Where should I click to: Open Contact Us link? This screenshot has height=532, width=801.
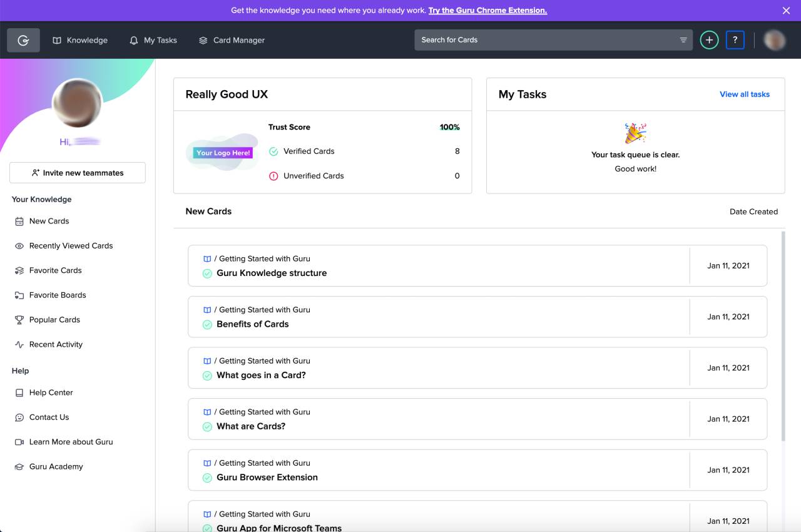click(42, 417)
